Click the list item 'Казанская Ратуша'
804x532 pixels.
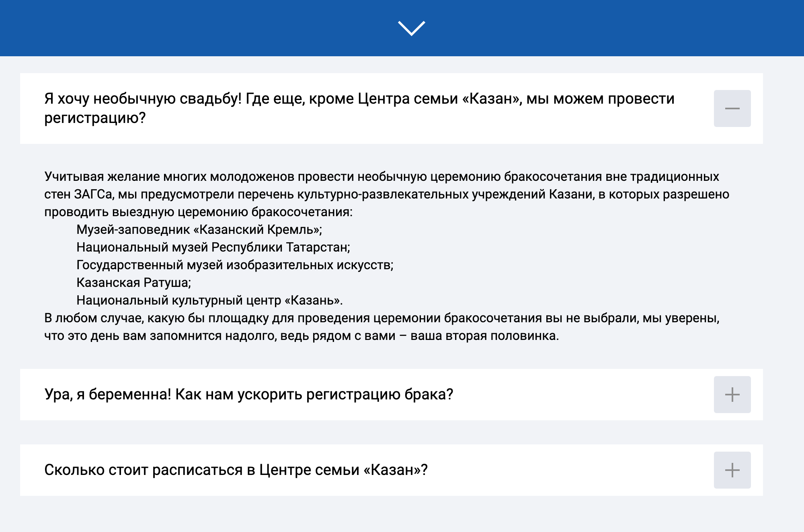point(134,282)
